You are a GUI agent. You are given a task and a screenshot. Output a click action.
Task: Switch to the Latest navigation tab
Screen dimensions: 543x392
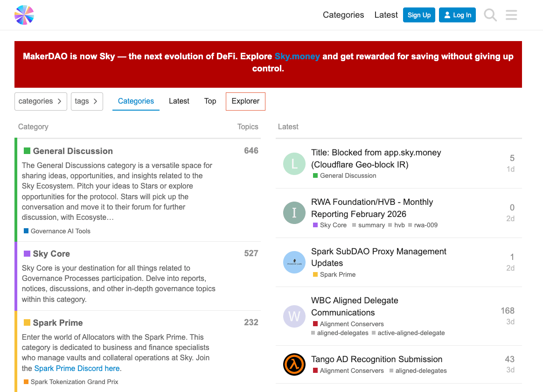[x=179, y=101]
